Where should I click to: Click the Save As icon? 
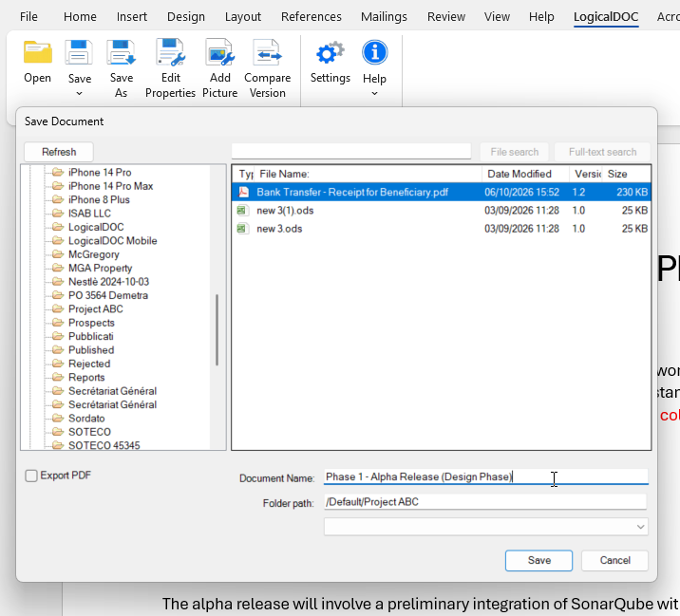pyautogui.click(x=121, y=52)
